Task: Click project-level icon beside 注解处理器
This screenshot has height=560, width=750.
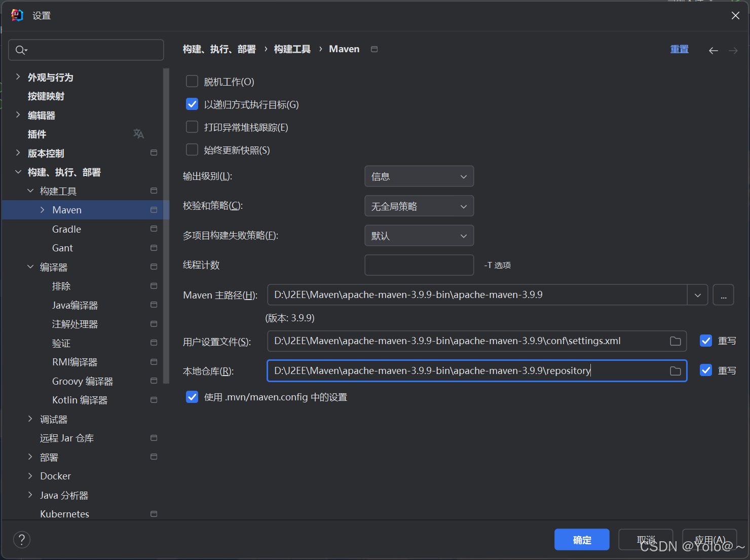Action: [154, 324]
